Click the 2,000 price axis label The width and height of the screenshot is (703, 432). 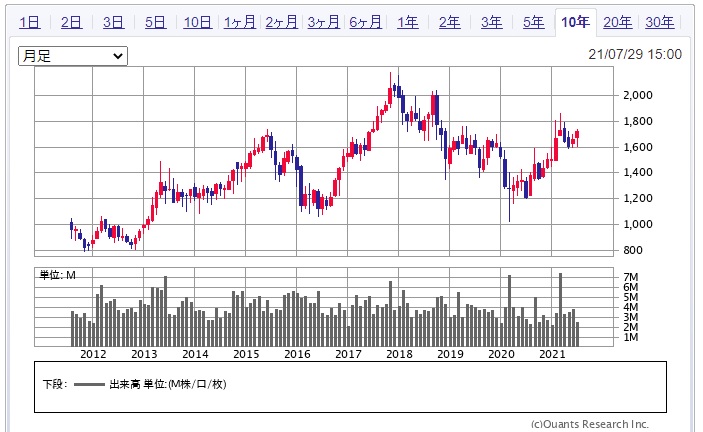[638, 95]
